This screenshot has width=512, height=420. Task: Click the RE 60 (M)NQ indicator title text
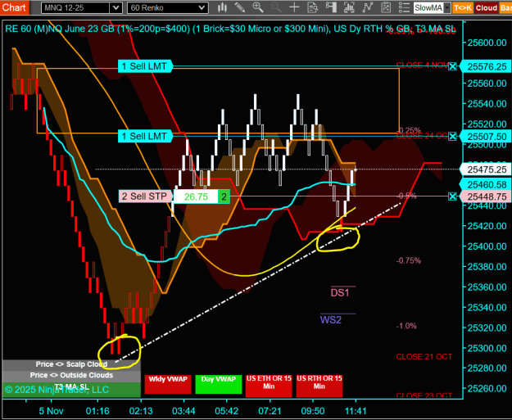point(230,29)
